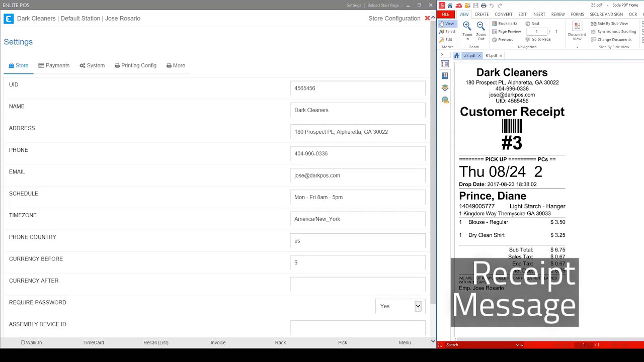Switch to the CONVERT ribbon tab

point(504,14)
